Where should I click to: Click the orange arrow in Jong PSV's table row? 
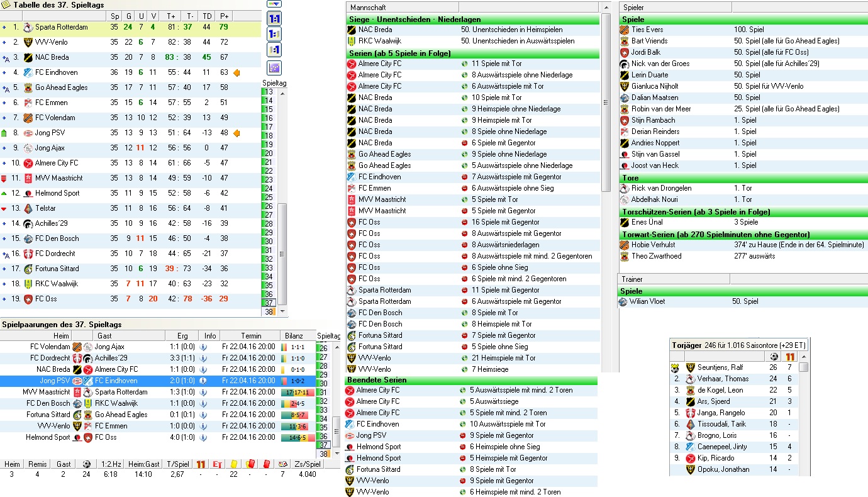tap(237, 133)
